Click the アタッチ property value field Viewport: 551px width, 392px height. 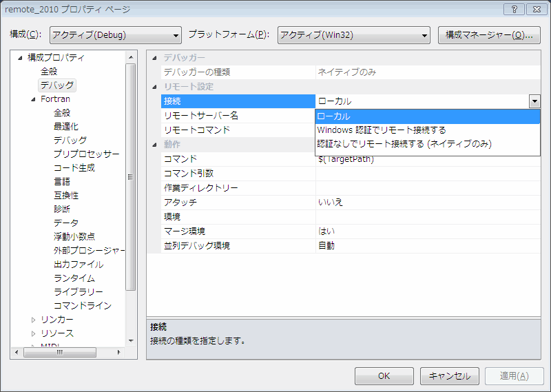(427, 202)
